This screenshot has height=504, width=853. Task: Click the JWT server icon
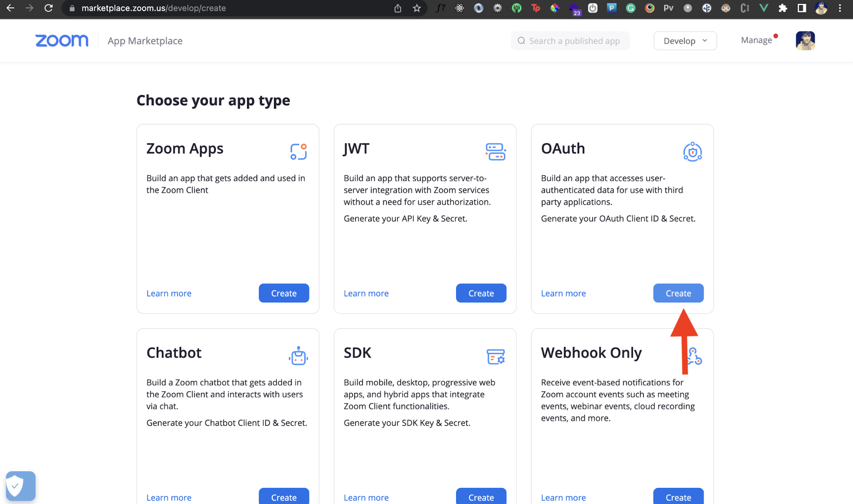(495, 152)
